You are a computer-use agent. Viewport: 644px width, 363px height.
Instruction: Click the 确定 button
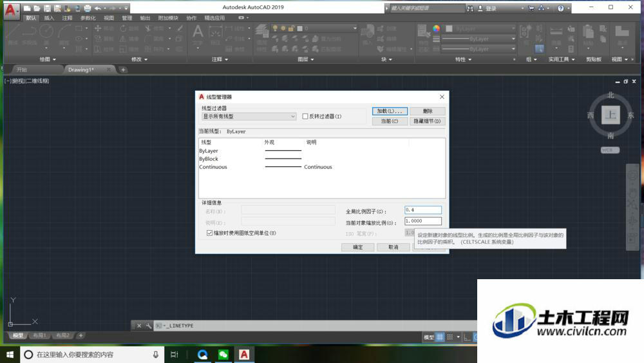coord(357,247)
